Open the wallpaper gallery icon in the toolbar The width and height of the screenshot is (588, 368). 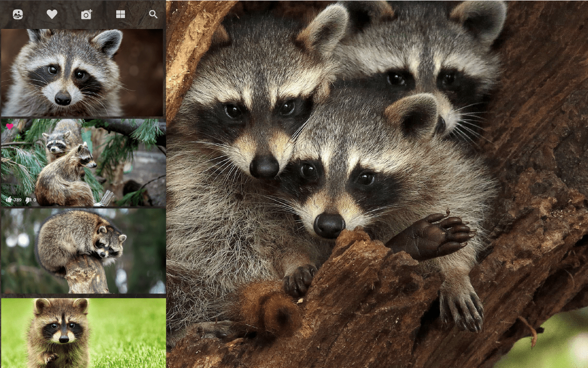[18, 14]
